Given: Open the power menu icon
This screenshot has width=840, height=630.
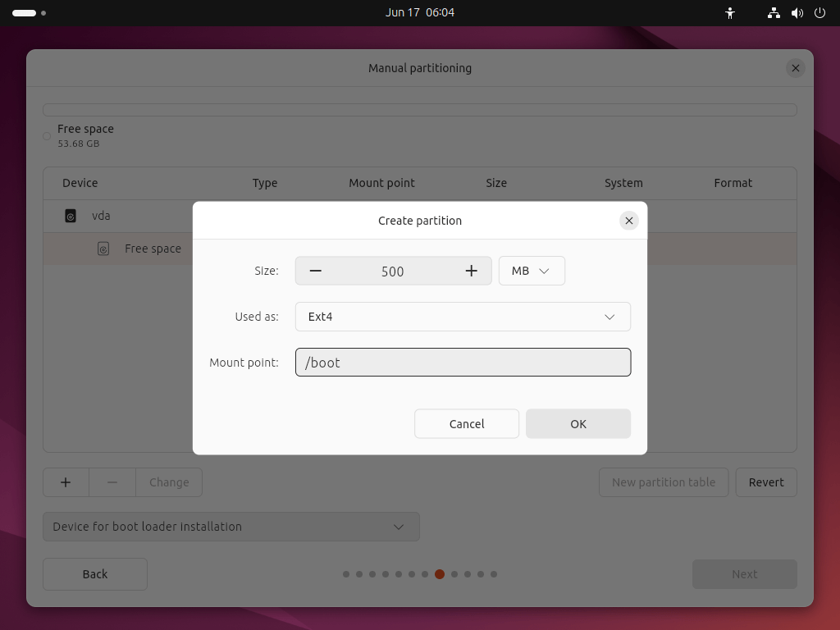Looking at the screenshot, I should coord(819,13).
